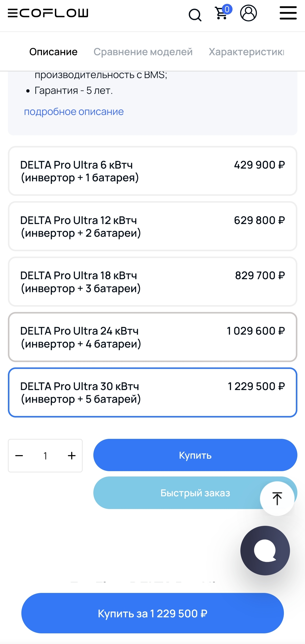Follow the подробное описание link
Image resolution: width=305 pixels, height=644 pixels.
coord(74,112)
